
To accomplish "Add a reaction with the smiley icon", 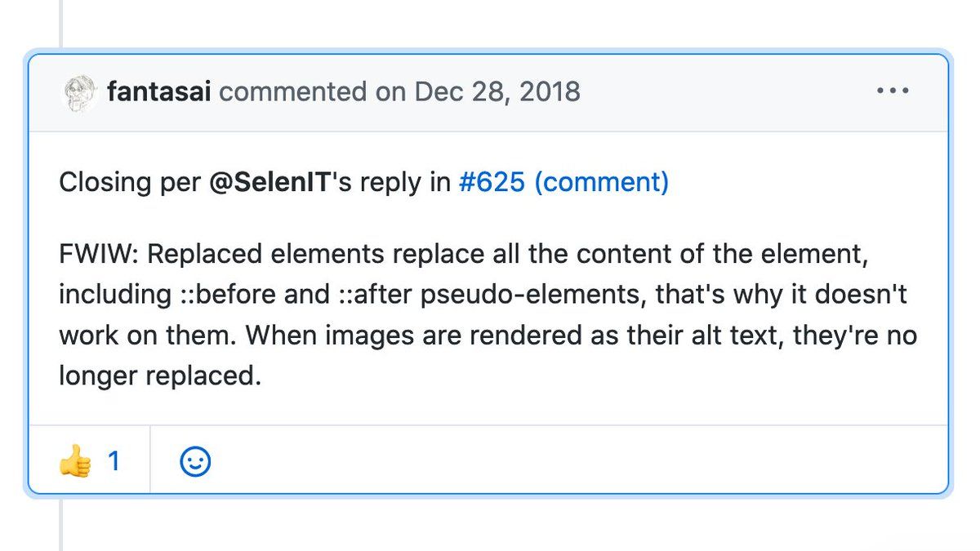I will (194, 462).
